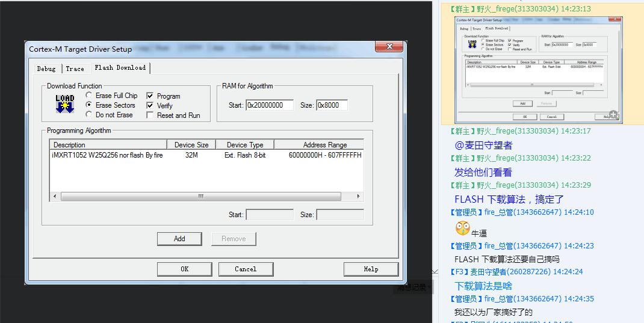Toggle the Program checkbox

tap(150, 96)
